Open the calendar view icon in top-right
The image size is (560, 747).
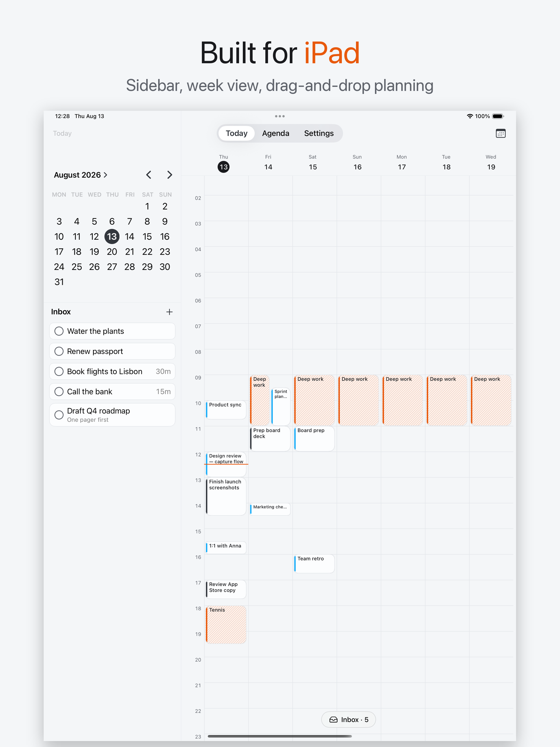coord(500,133)
